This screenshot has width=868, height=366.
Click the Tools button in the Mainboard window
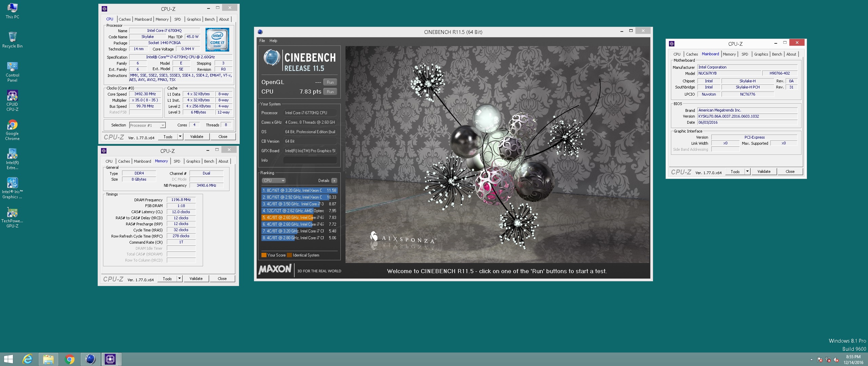click(735, 171)
